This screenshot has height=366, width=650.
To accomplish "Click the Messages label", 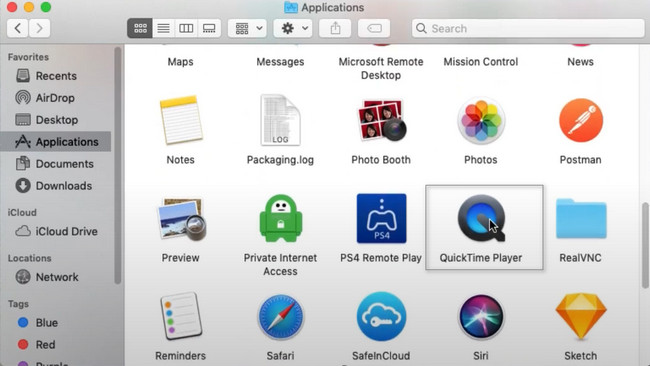I will point(280,62).
